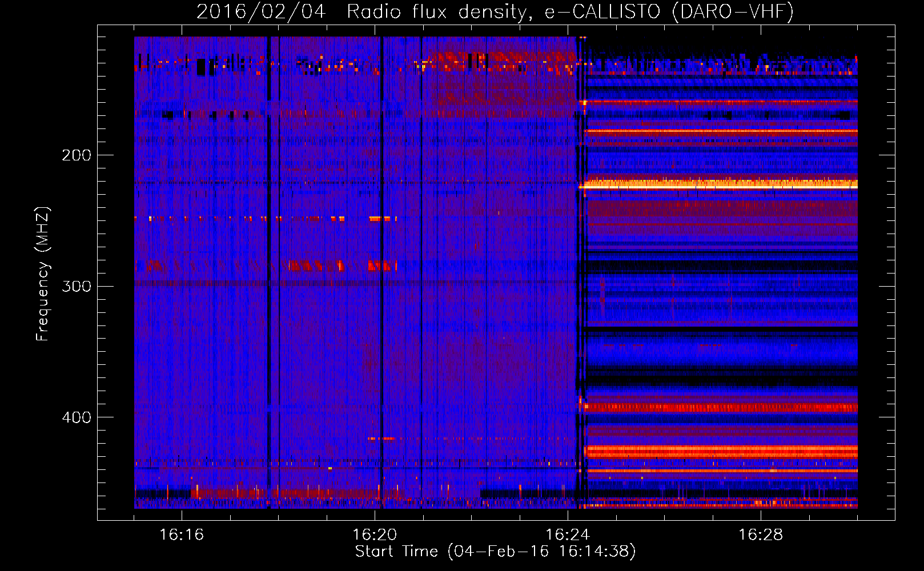Click the '16:28' time tick label
924x571 pixels.
(x=761, y=535)
